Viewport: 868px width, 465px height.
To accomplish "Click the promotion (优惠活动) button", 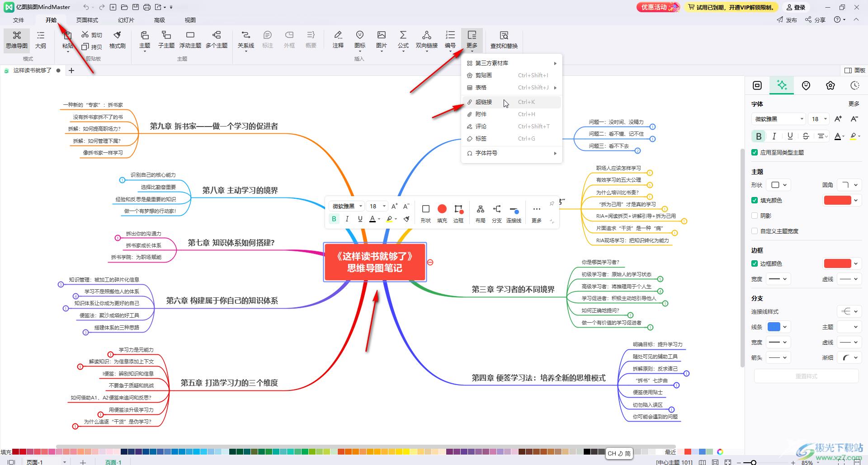I will tap(658, 7).
